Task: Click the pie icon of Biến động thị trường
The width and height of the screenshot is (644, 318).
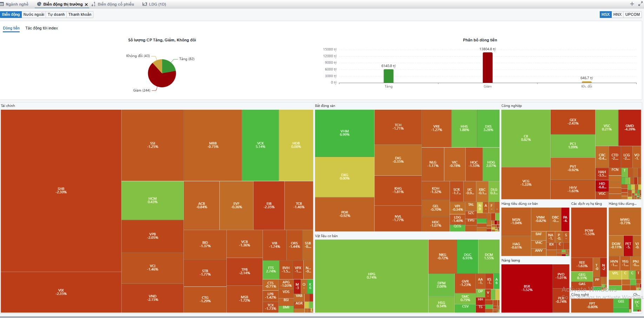Action: pos(39,4)
